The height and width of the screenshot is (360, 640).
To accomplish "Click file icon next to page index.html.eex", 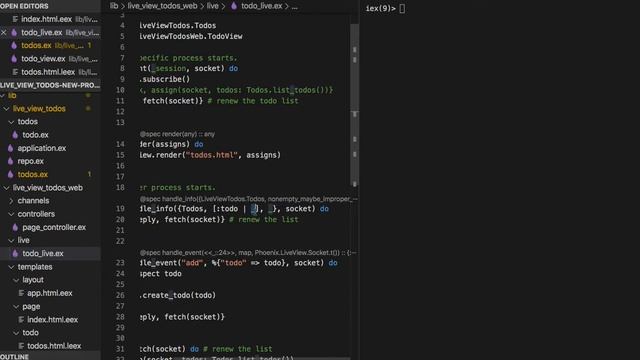I will pos(21,320).
